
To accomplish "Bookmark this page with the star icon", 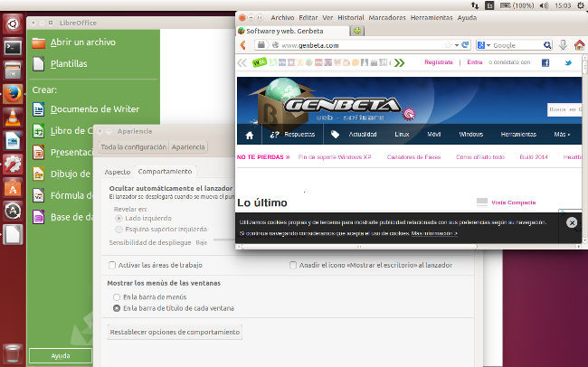I will coord(449,45).
